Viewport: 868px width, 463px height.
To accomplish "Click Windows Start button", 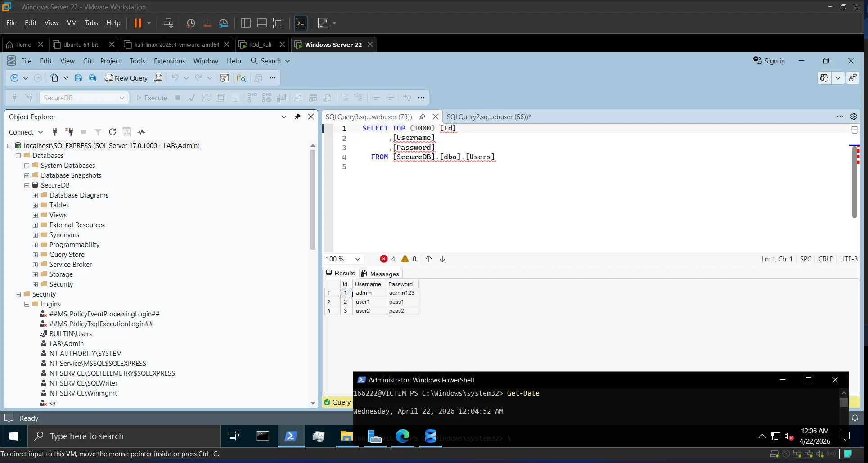I will (14, 436).
